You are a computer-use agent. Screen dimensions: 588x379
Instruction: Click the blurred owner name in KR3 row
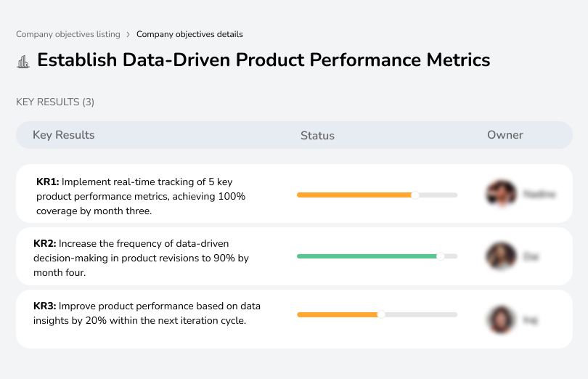[x=530, y=320]
